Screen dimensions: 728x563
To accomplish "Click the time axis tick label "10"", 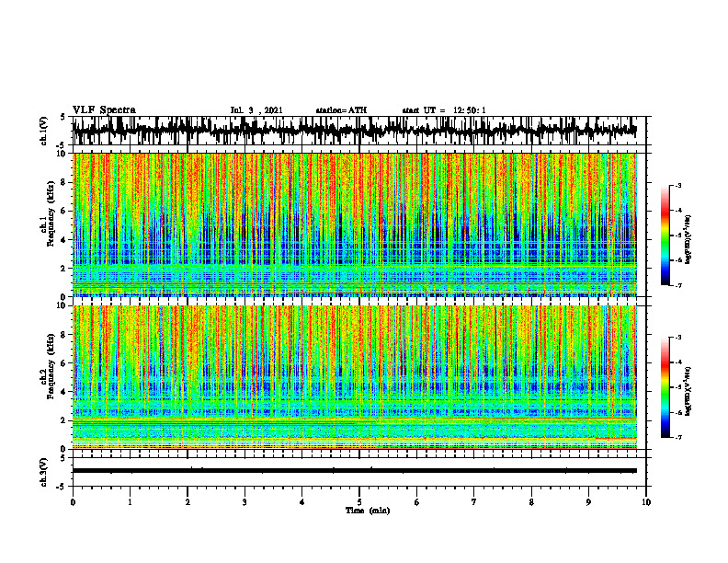I will (x=646, y=502).
